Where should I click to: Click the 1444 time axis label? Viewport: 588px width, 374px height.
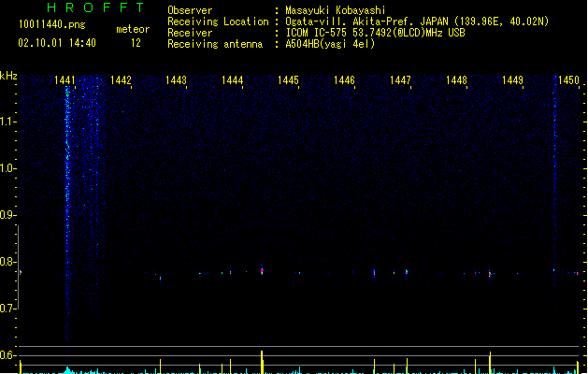(x=232, y=80)
